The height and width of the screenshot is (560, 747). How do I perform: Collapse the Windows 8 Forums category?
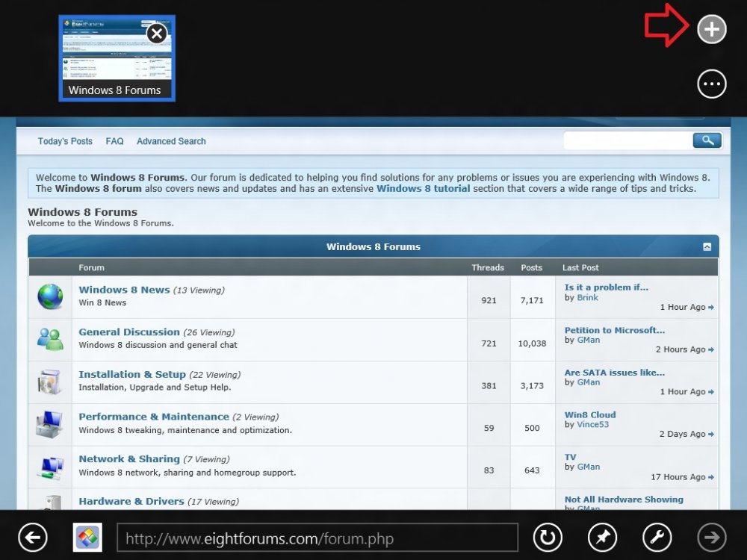click(x=707, y=246)
